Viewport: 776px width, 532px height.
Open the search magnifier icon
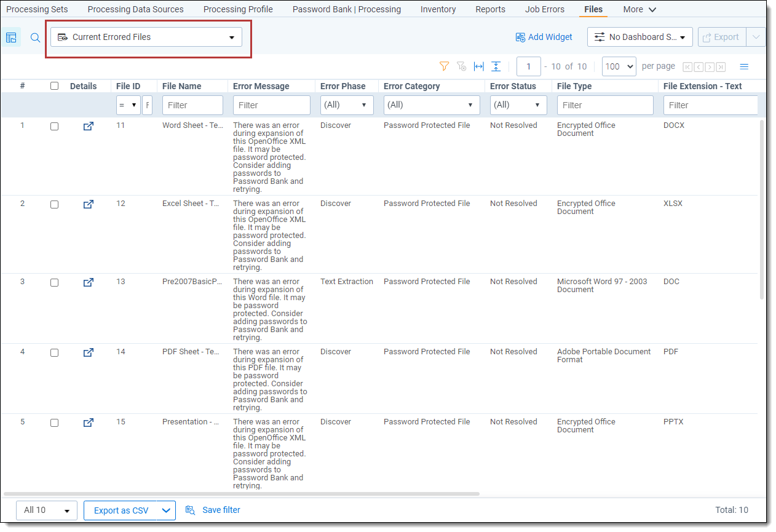tap(36, 38)
